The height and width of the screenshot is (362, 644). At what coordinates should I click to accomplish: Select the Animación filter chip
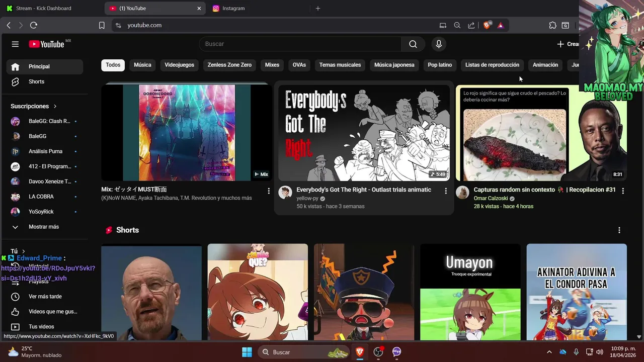(545, 65)
